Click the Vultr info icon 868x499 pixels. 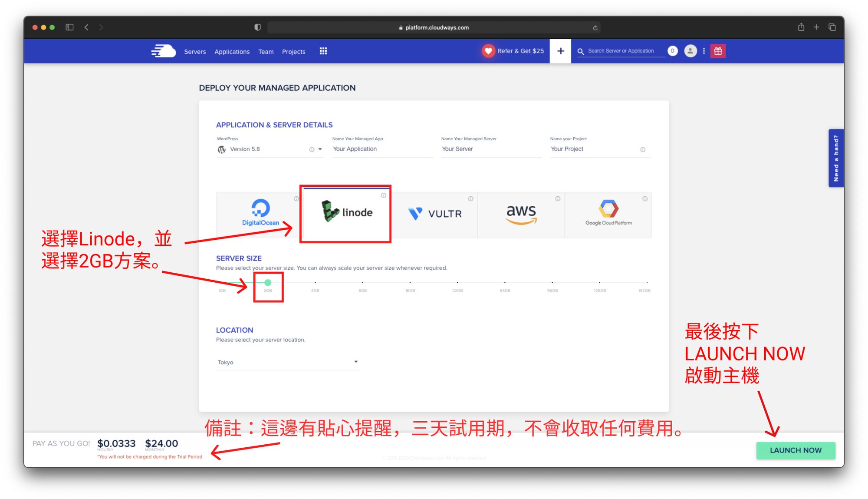pyautogui.click(x=470, y=198)
